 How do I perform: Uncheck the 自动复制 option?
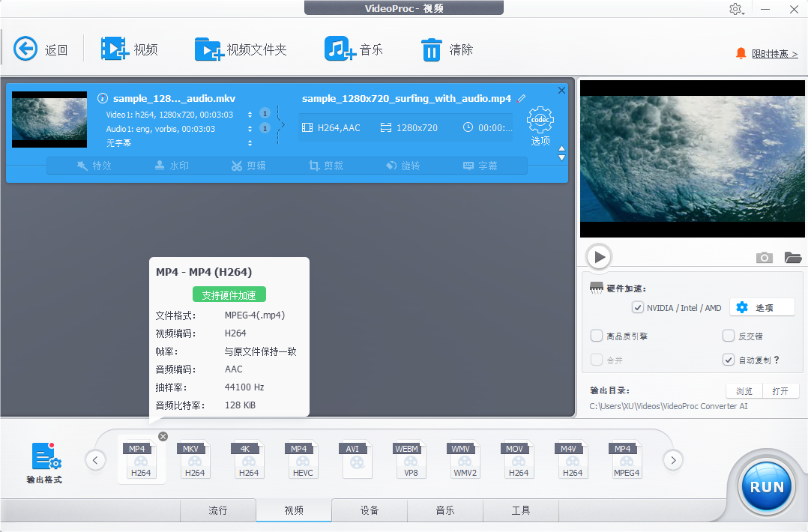(x=728, y=359)
